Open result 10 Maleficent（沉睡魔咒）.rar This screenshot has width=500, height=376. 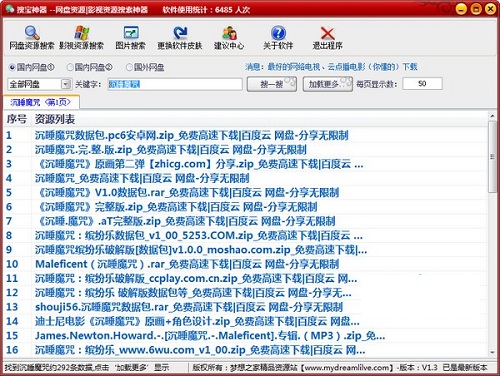187,264
